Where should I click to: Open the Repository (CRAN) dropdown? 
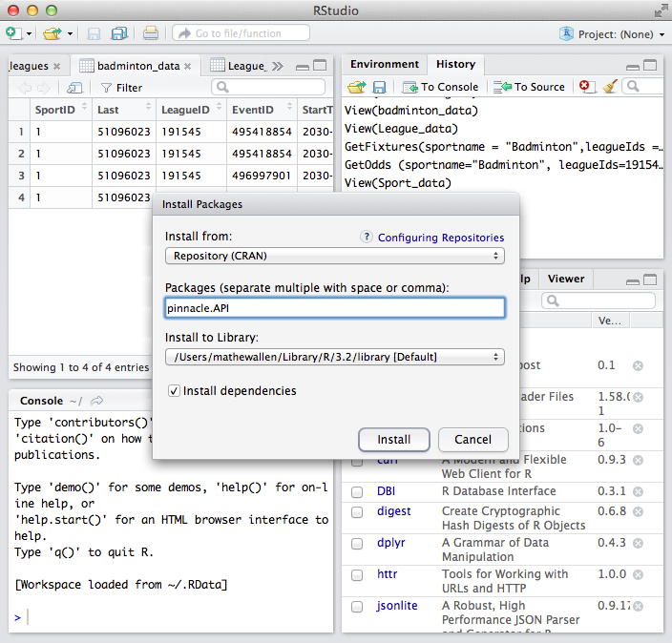(x=335, y=256)
